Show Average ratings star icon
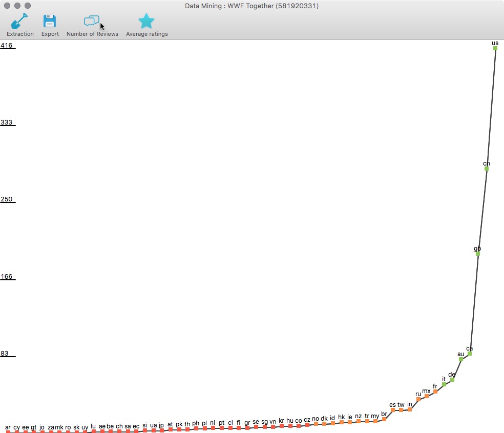The image size is (504, 433). coord(146,21)
